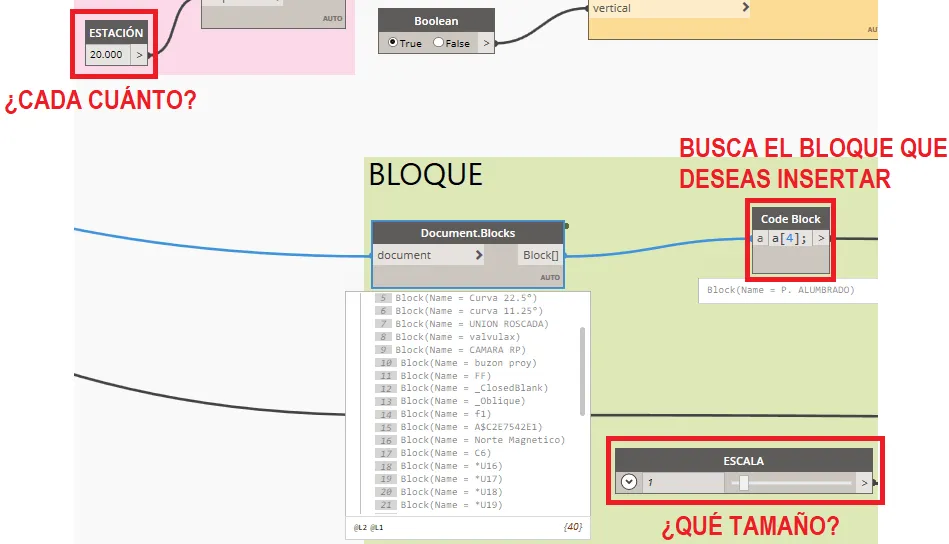The image size is (949, 544).
Task: Edit the a[4]; code expression
Action: [789, 238]
